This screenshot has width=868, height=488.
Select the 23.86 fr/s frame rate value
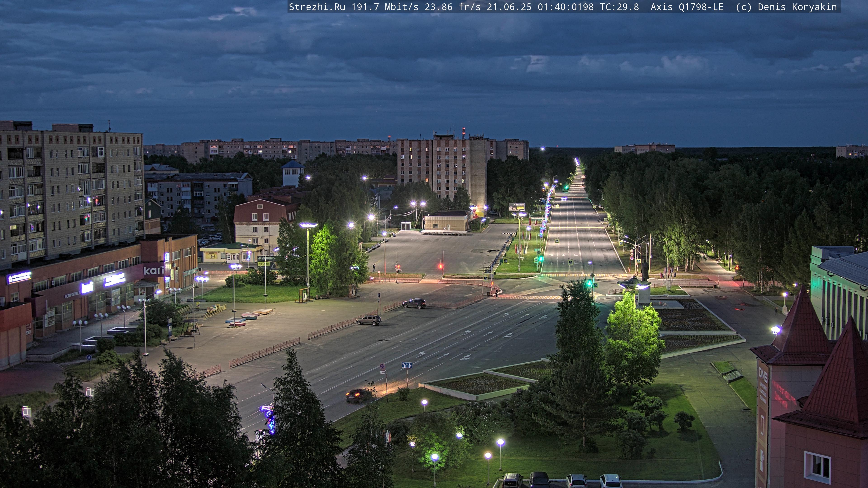[x=453, y=7]
